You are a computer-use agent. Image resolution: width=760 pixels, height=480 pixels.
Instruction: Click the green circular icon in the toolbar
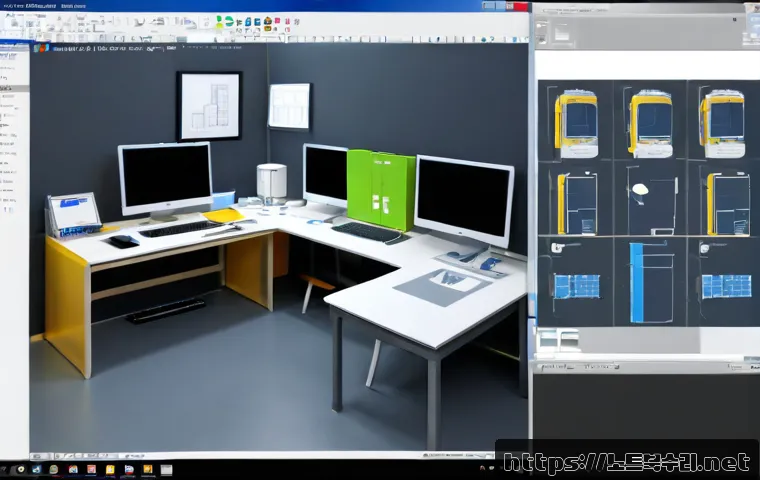coord(229,21)
